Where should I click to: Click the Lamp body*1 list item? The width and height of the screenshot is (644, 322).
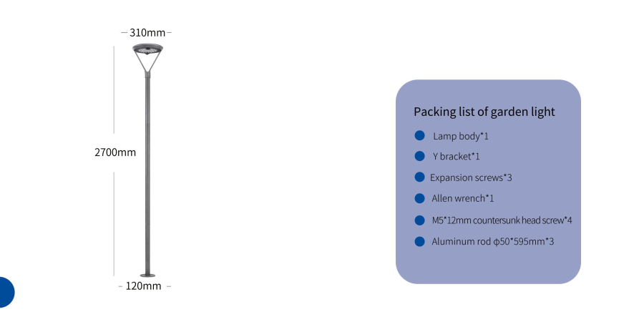[x=461, y=136]
